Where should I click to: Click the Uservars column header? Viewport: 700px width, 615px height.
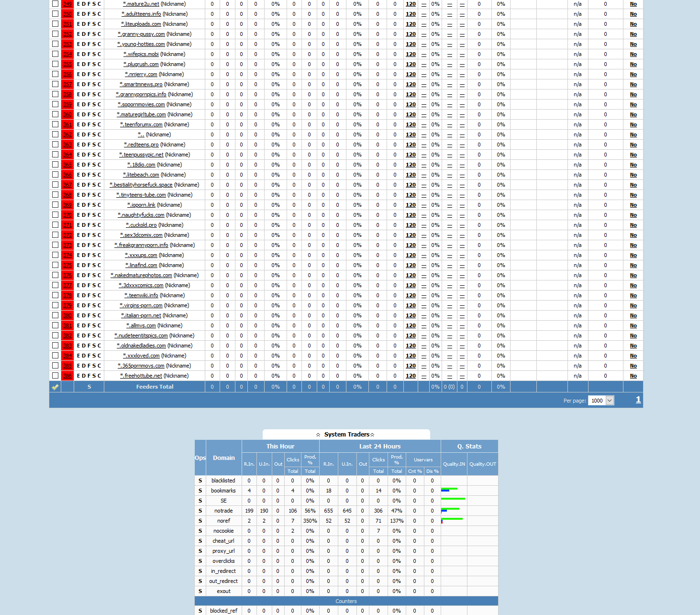423,460
